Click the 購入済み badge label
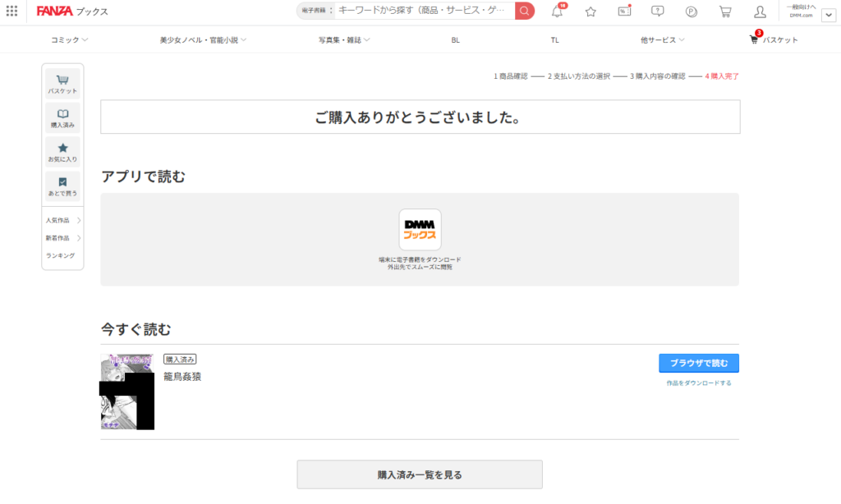Viewport: 841px width, 504px height. [180, 360]
